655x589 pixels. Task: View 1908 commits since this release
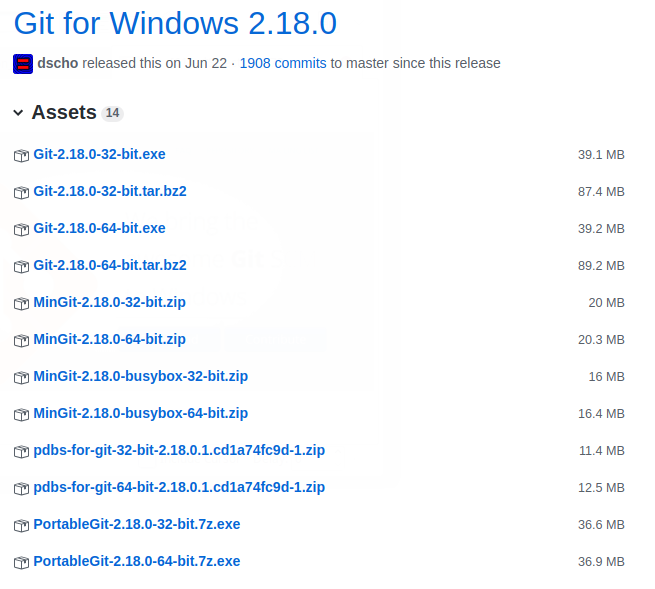(283, 63)
